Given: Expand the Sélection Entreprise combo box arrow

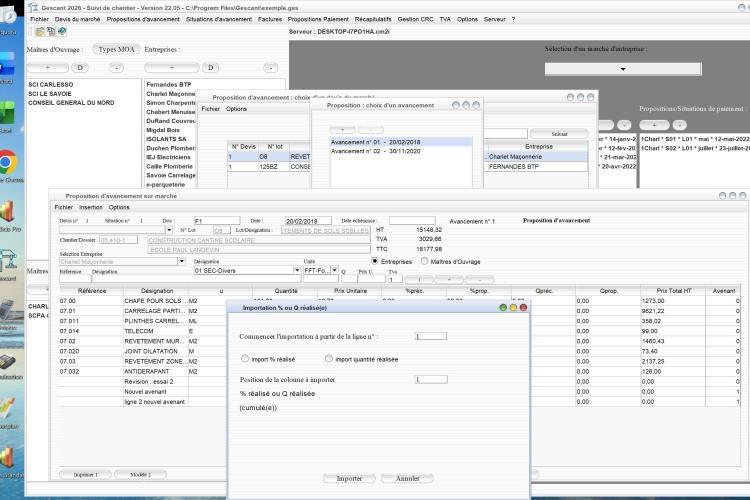Looking at the screenshot, I should (181, 261).
